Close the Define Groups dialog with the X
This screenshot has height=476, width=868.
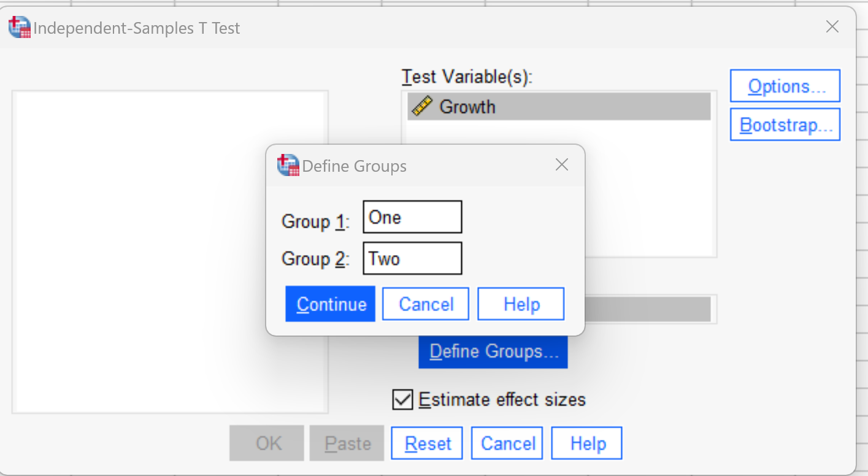click(x=561, y=164)
